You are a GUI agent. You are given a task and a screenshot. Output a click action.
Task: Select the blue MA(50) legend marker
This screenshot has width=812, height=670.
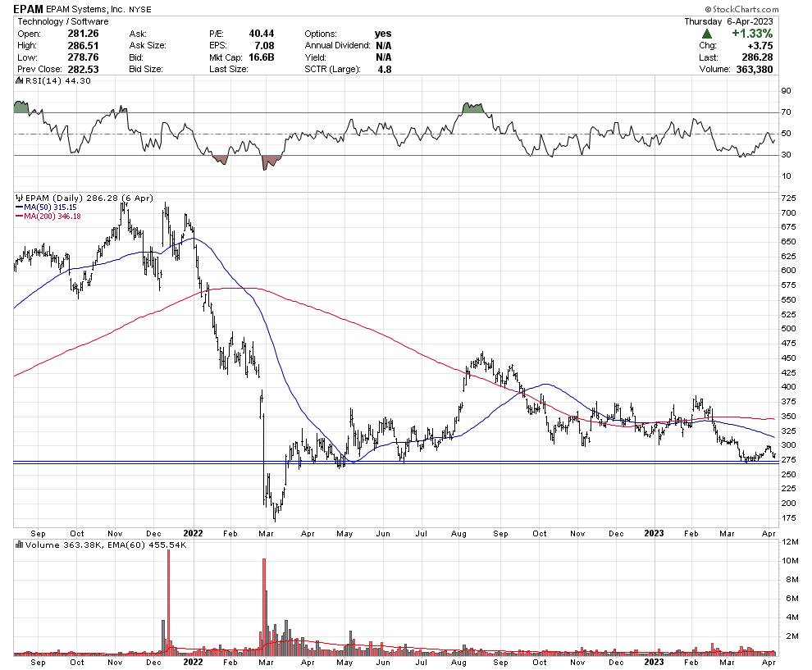click(x=19, y=207)
